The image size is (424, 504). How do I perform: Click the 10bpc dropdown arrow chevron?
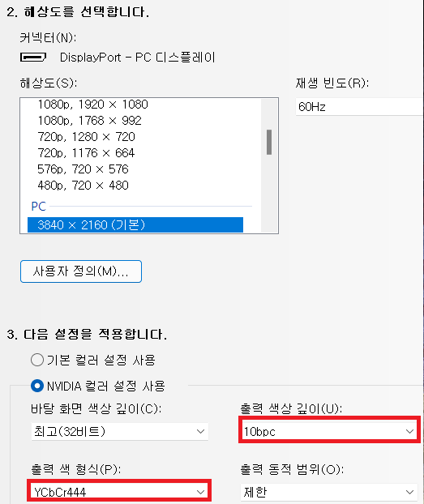[409, 431]
